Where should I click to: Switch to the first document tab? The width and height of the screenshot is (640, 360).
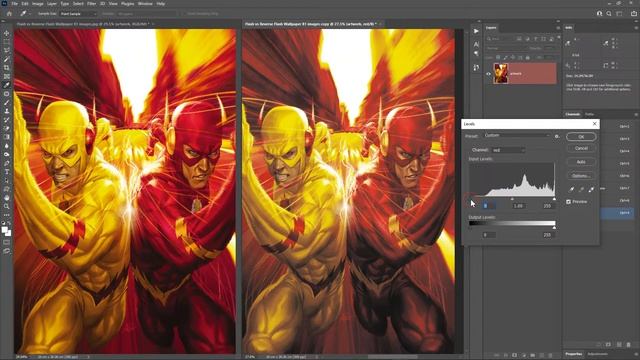pos(82,24)
